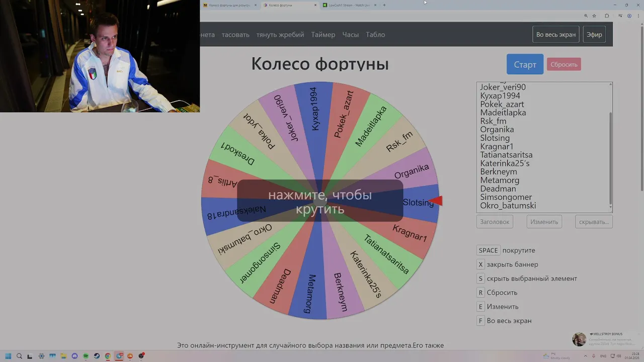The height and width of the screenshot is (362, 644).
Task: Open тасовать in the site navbar
Action: pyautogui.click(x=235, y=35)
